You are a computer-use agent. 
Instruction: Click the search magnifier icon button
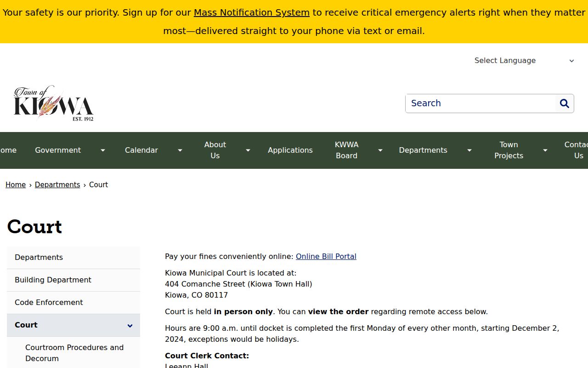[x=565, y=103]
